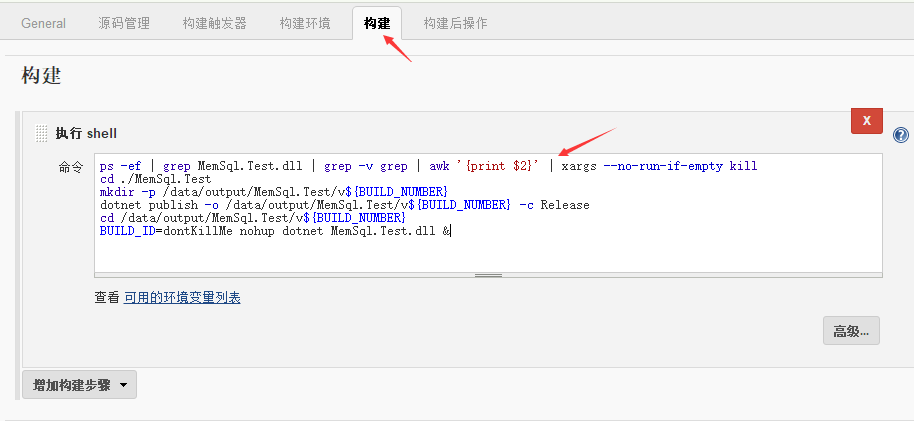
Task: Click the 高级... button
Action: (x=851, y=331)
